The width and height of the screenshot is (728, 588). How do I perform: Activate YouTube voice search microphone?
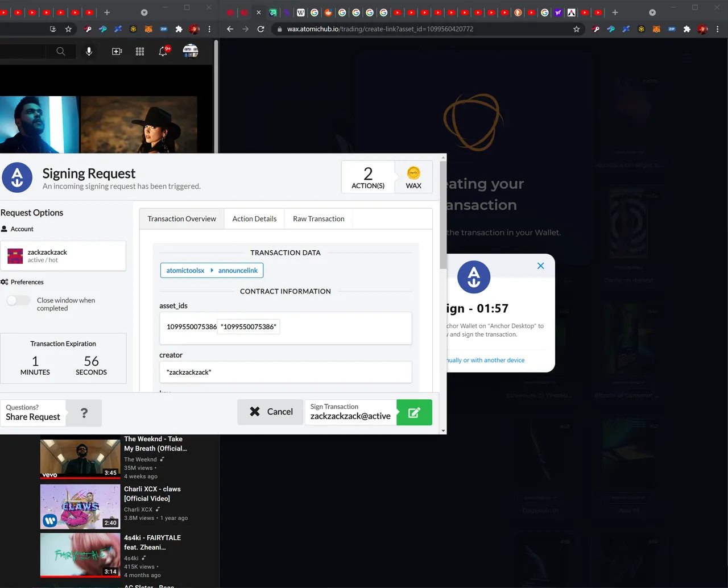(x=89, y=51)
